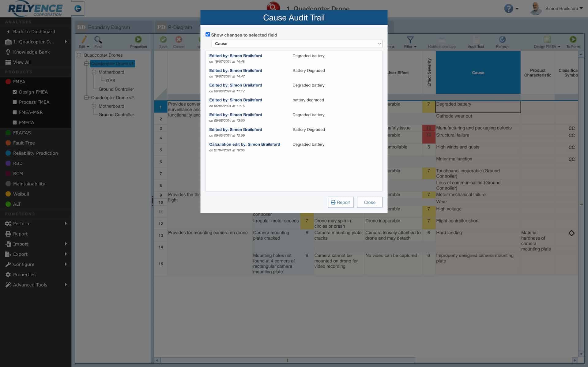Expand the Motherboard node under Quadcopter Drone v2

coord(94,106)
